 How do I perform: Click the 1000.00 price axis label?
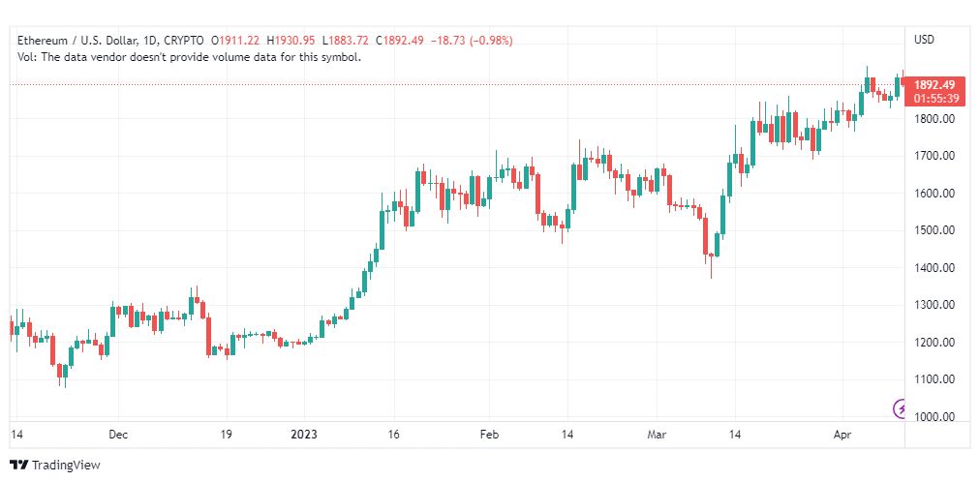click(934, 416)
